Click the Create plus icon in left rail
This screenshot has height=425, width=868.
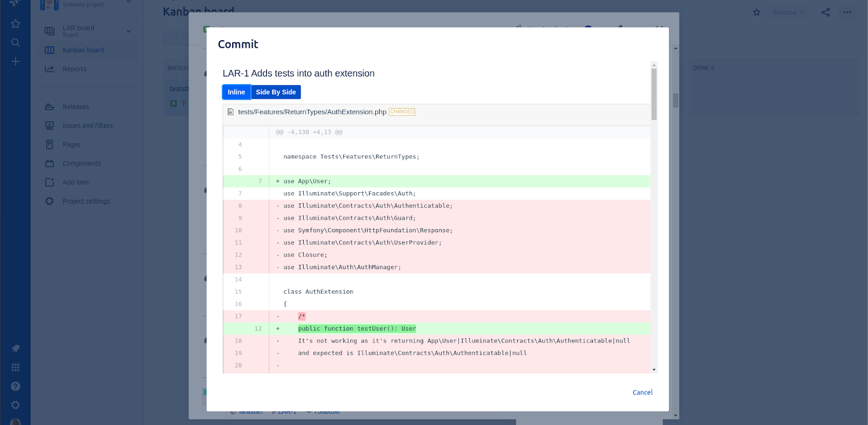click(16, 61)
